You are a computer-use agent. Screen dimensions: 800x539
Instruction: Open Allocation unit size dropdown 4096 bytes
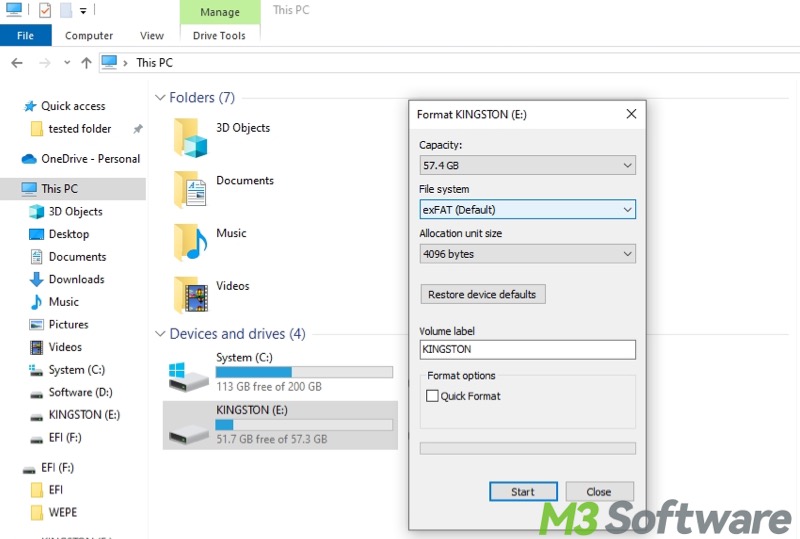click(x=528, y=254)
